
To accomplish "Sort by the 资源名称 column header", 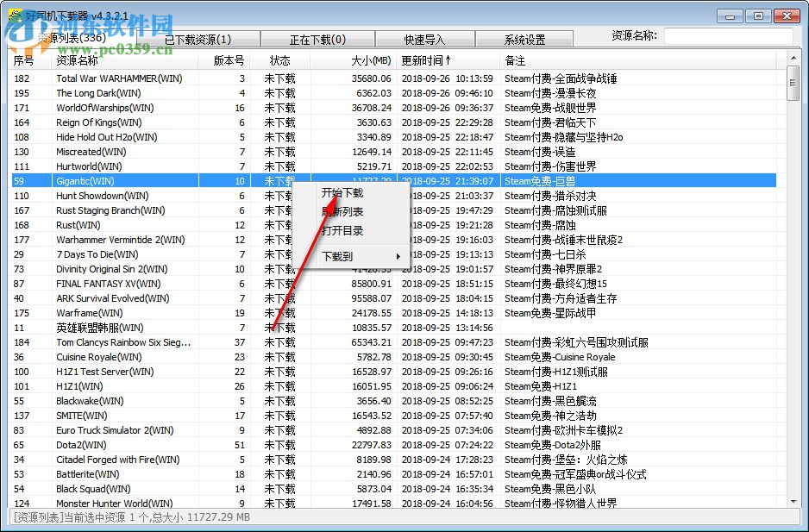I will coord(125,60).
